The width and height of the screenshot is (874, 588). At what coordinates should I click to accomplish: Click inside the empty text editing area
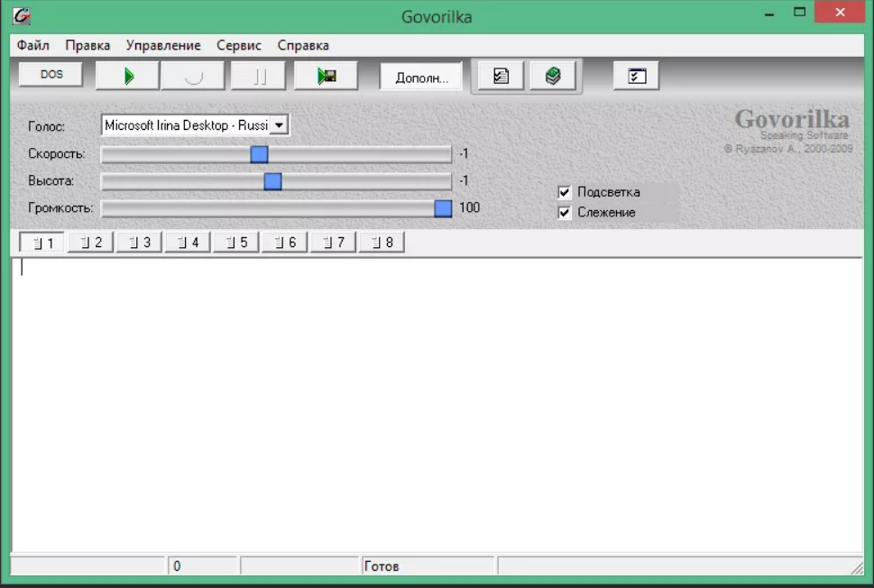(437, 405)
